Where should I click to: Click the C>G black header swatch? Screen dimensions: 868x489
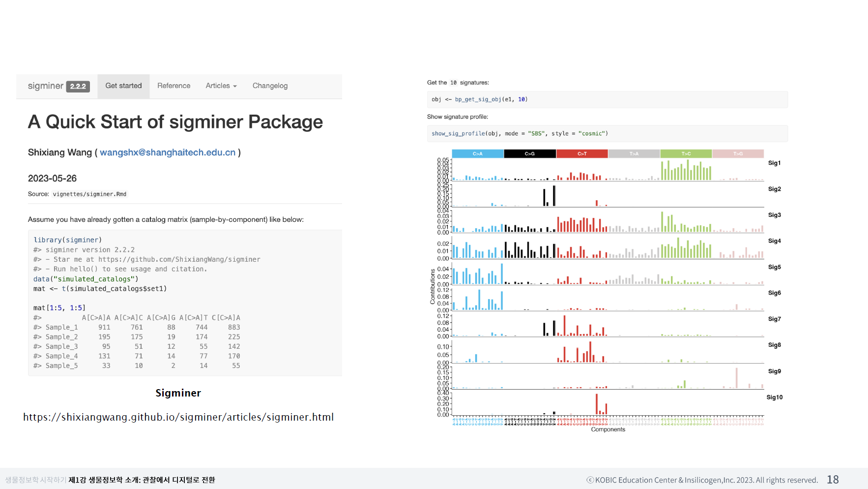530,153
